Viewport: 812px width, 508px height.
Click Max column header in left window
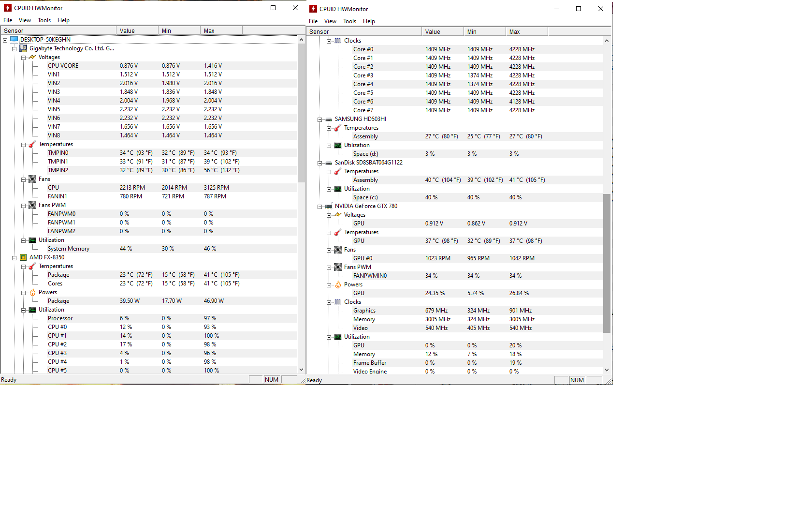(221, 30)
